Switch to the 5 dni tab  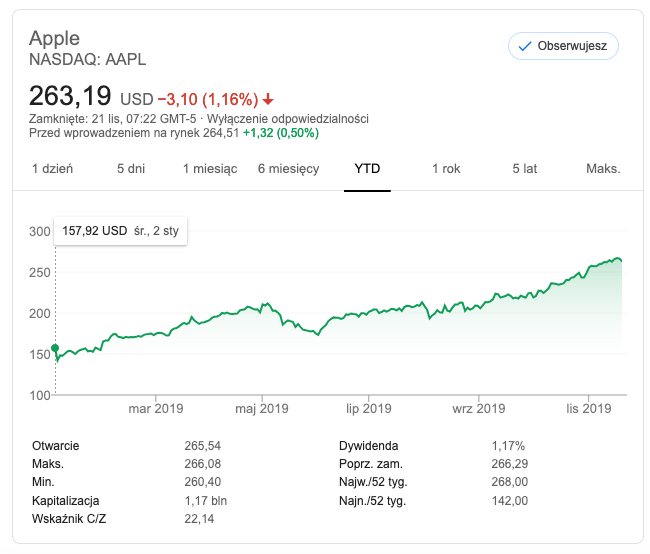(x=131, y=169)
